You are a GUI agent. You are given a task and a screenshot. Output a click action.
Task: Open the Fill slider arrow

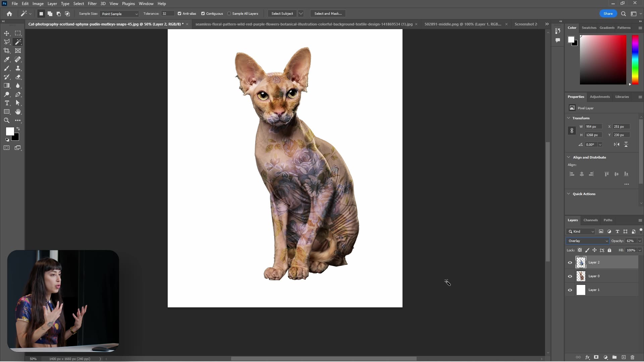640,250
